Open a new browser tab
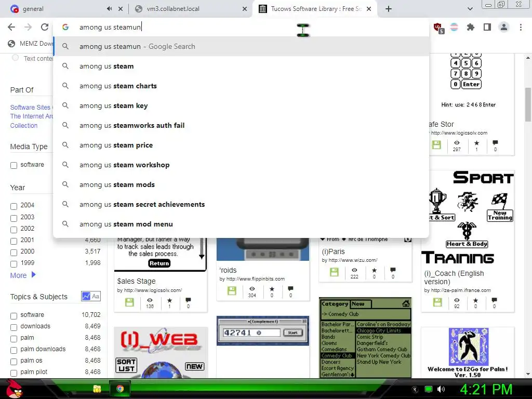The height and width of the screenshot is (399, 532). (x=389, y=9)
